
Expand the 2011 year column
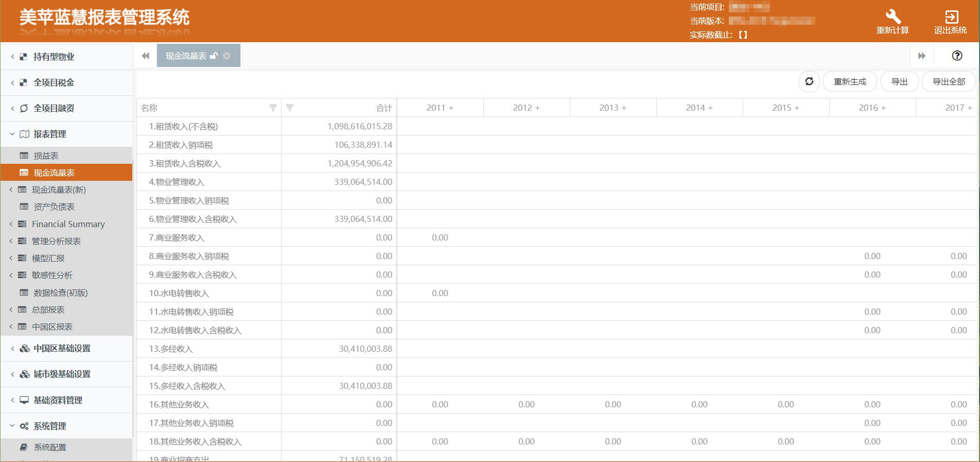click(451, 108)
